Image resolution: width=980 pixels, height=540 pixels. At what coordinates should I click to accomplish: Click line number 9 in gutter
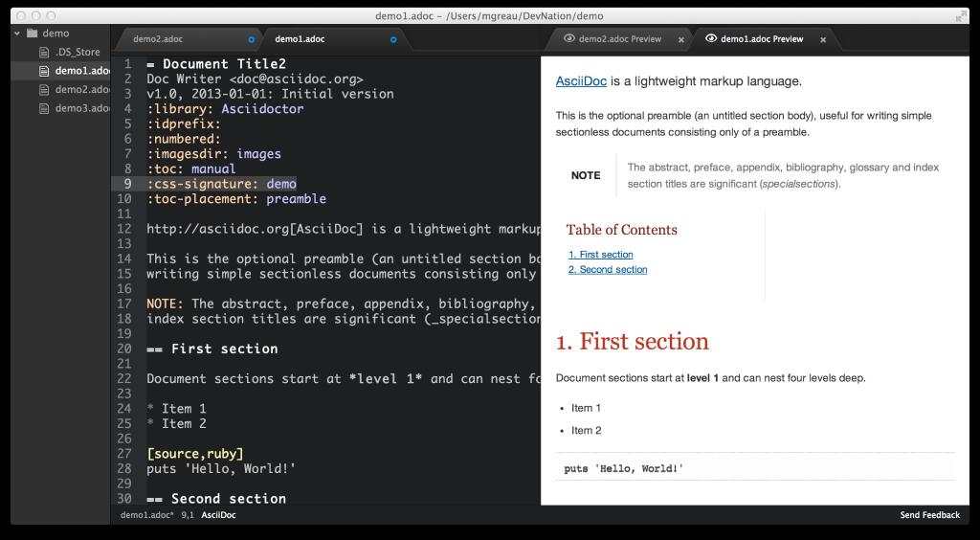coord(127,184)
